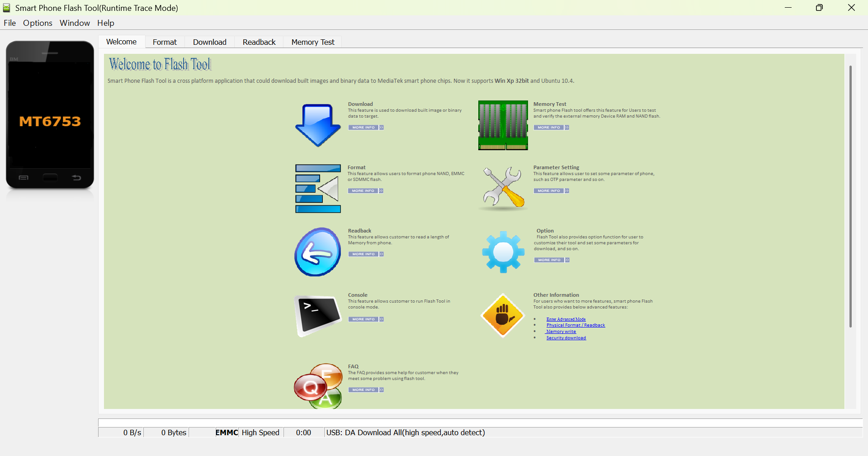This screenshot has width=868, height=456.
Task: Click the Other Information title text
Action: click(x=556, y=295)
